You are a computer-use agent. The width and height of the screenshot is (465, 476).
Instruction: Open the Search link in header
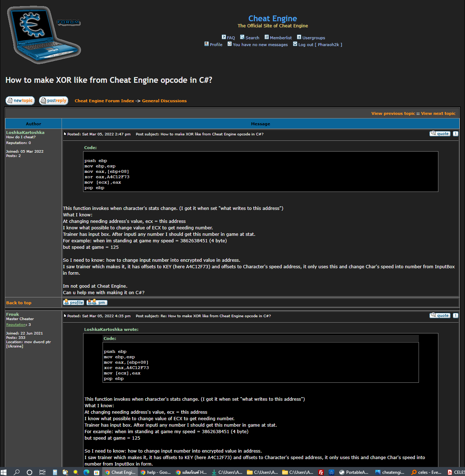coord(252,38)
